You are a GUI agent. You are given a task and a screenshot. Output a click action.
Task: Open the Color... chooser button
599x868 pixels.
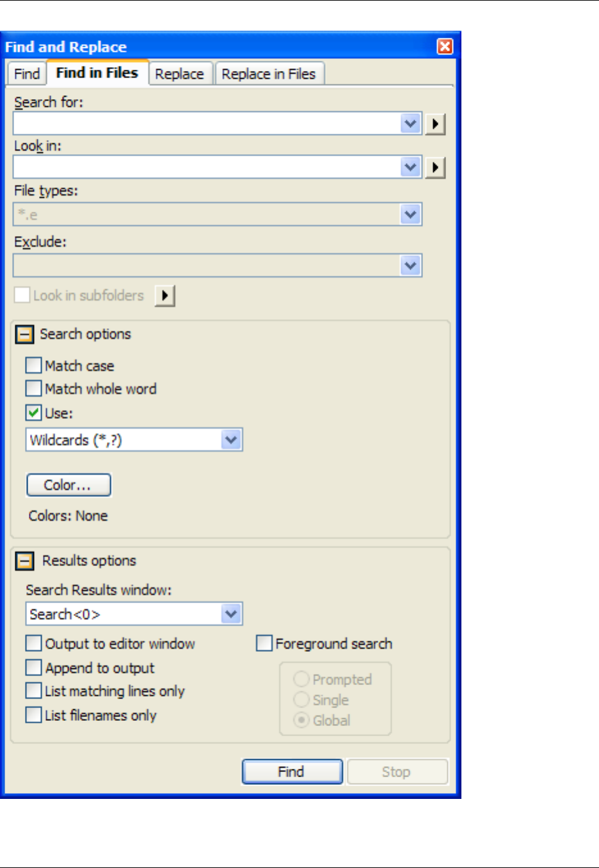pos(68,485)
